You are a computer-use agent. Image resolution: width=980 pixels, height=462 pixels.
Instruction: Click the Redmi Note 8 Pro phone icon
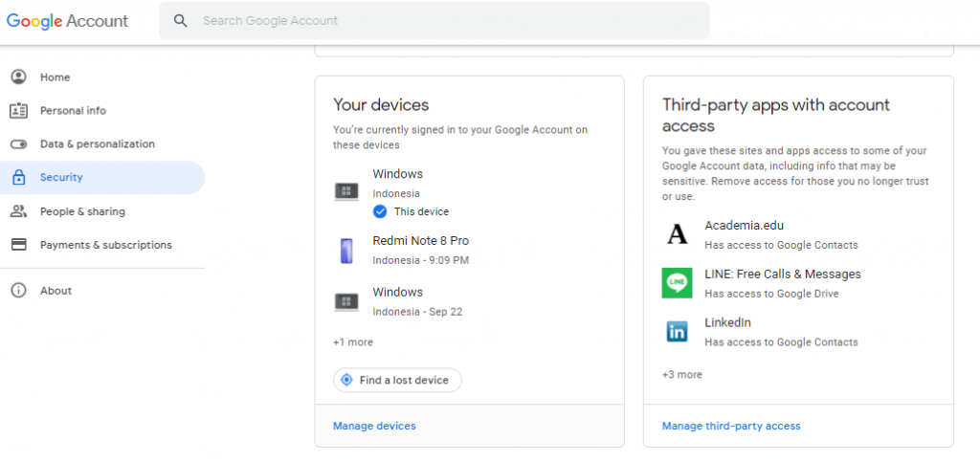(x=346, y=251)
